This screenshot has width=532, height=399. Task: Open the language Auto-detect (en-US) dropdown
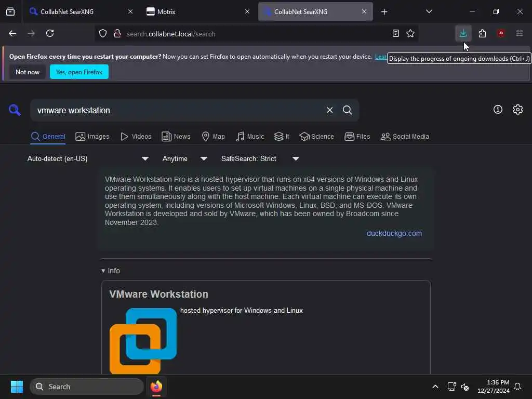[88, 158]
